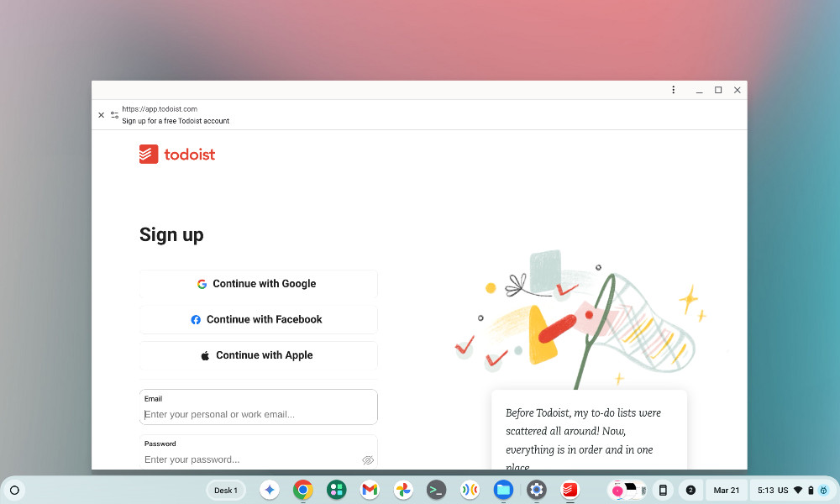Screen dimensions: 840x504
Task: Open Chrome from the shelf
Action: click(x=302, y=490)
